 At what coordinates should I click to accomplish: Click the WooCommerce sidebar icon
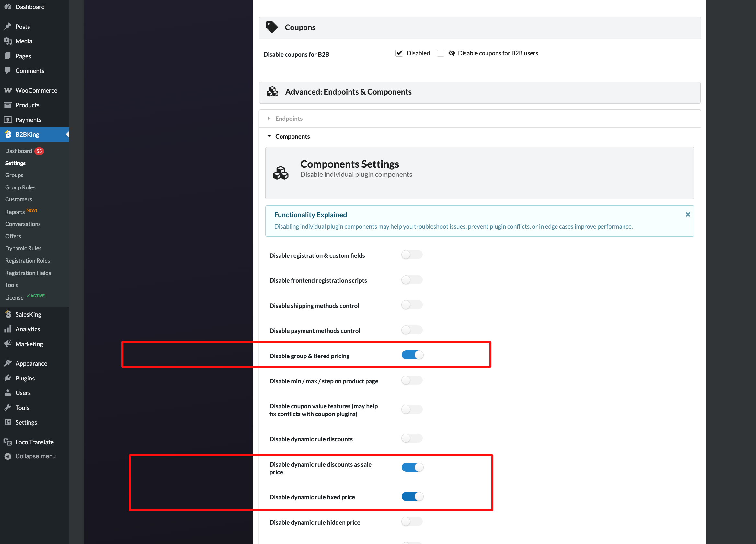pos(8,90)
